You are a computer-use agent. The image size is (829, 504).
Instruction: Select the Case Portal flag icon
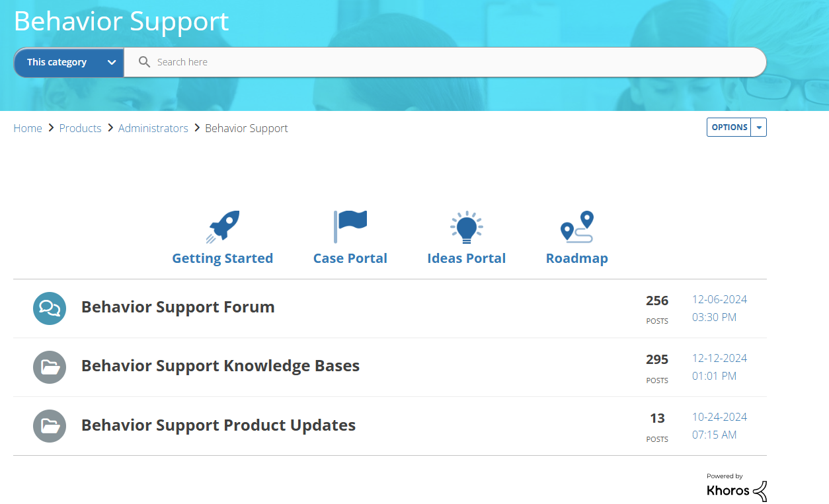(350, 225)
